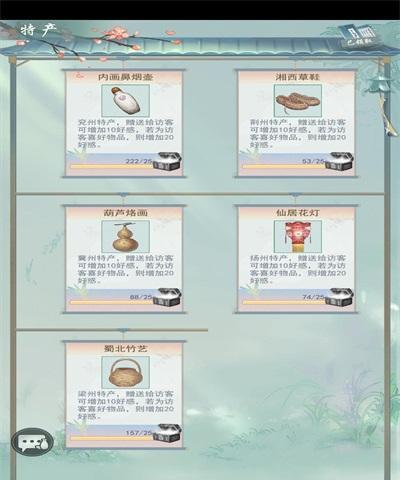Screen dimensions: 400x480
Task: Open treasure chest on 蜀北竹艺 card
Action: coord(167,433)
